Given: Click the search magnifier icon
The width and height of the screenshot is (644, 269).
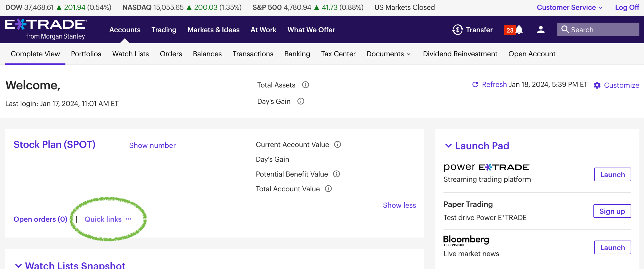Looking at the screenshot, I should click(566, 29).
